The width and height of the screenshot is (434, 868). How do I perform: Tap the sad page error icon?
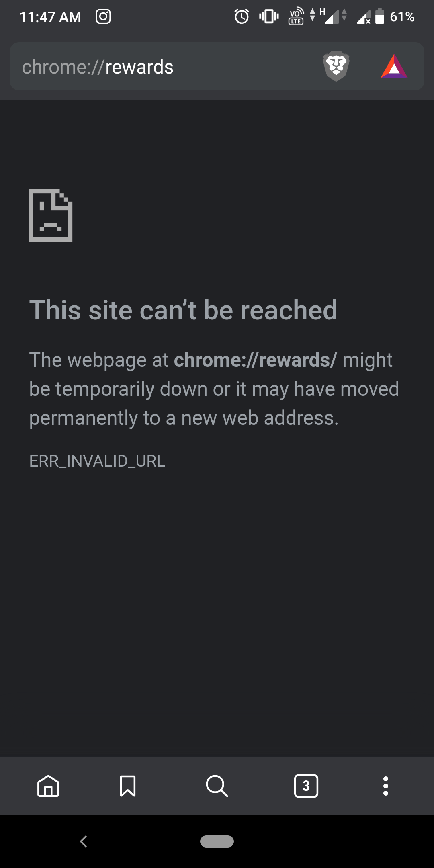(51, 215)
